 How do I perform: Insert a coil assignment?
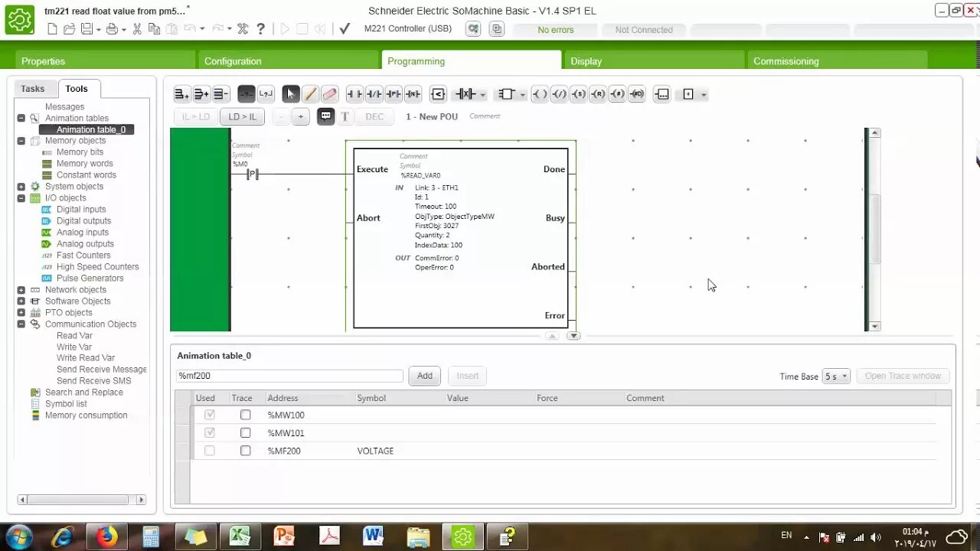(x=540, y=94)
